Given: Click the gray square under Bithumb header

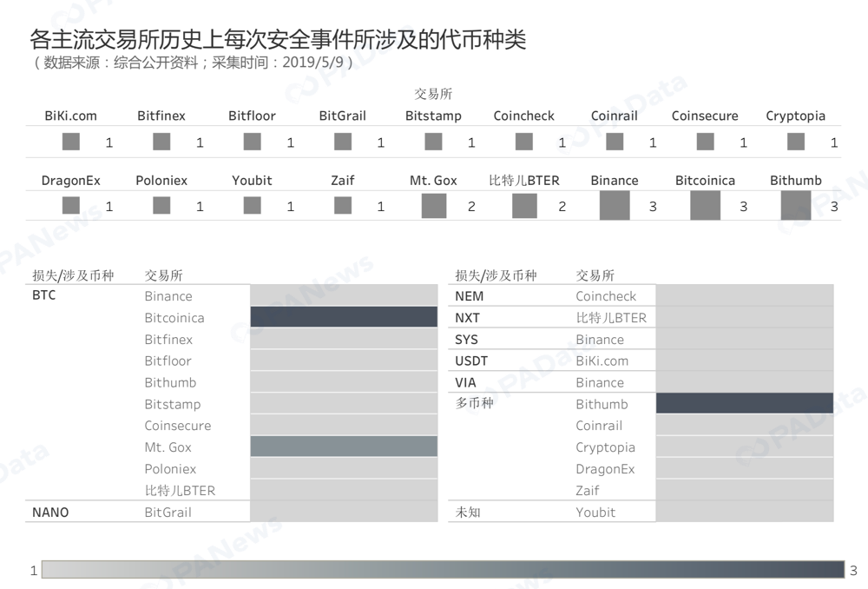Looking at the screenshot, I should point(795,206).
